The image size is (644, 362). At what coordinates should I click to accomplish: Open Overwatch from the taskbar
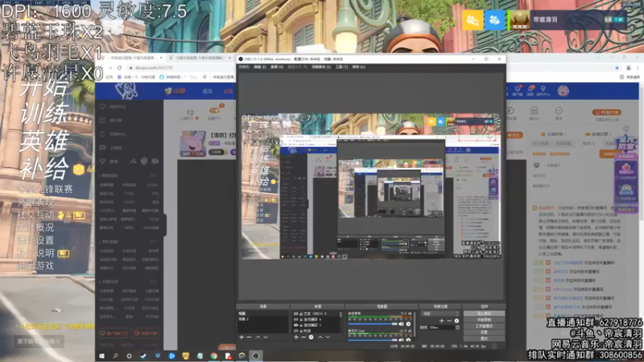coord(242,356)
